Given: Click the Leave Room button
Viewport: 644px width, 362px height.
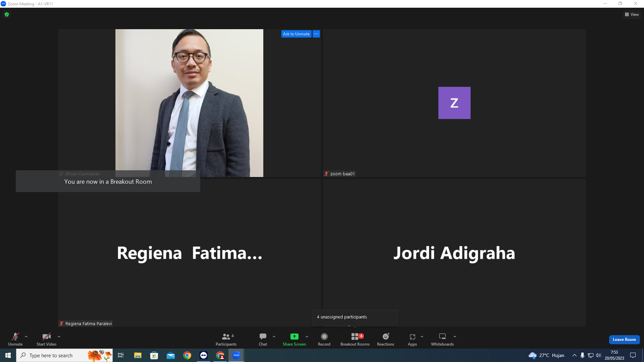Looking at the screenshot, I should pyautogui.click(x=624, y=340).
